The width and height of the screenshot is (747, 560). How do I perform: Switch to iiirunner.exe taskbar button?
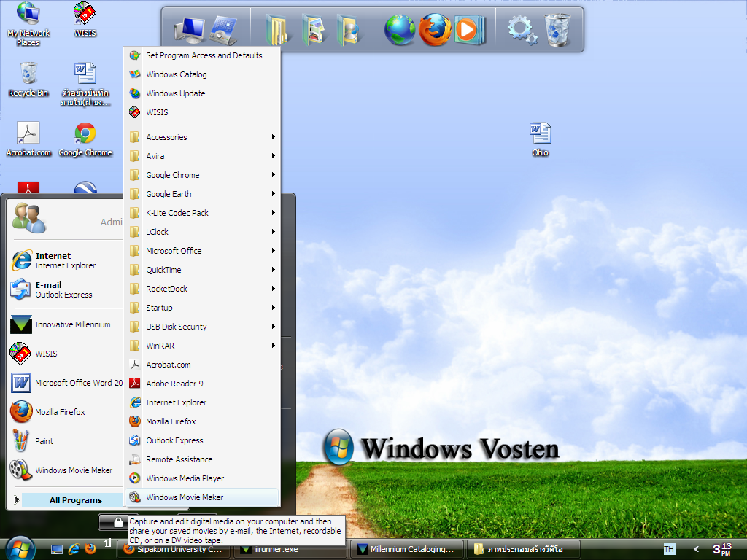coord(290,549)
